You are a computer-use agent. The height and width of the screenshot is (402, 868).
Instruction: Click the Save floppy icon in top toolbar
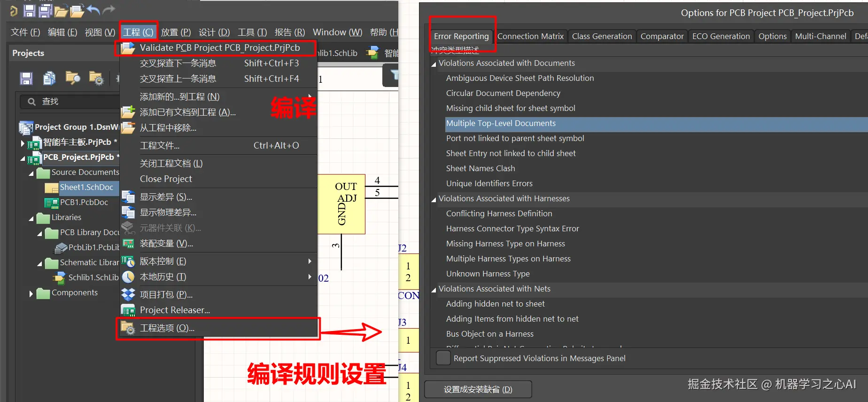coord(30,10)
